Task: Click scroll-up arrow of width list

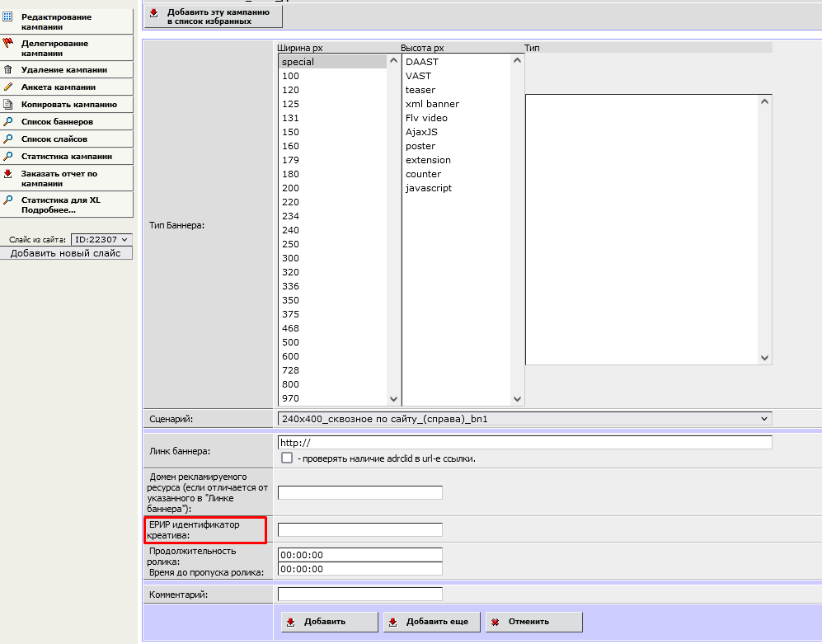Action: click(x=394, y=60)
